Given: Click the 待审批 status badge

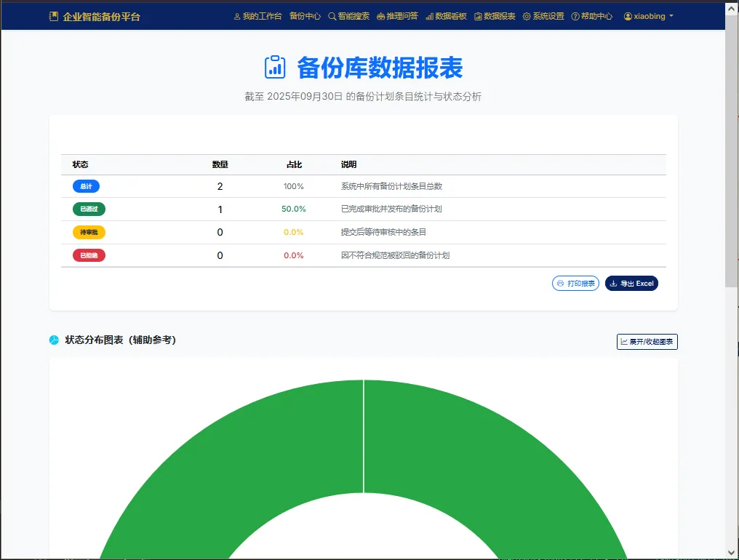Looking at the screenshot, I should pos(89,232).
